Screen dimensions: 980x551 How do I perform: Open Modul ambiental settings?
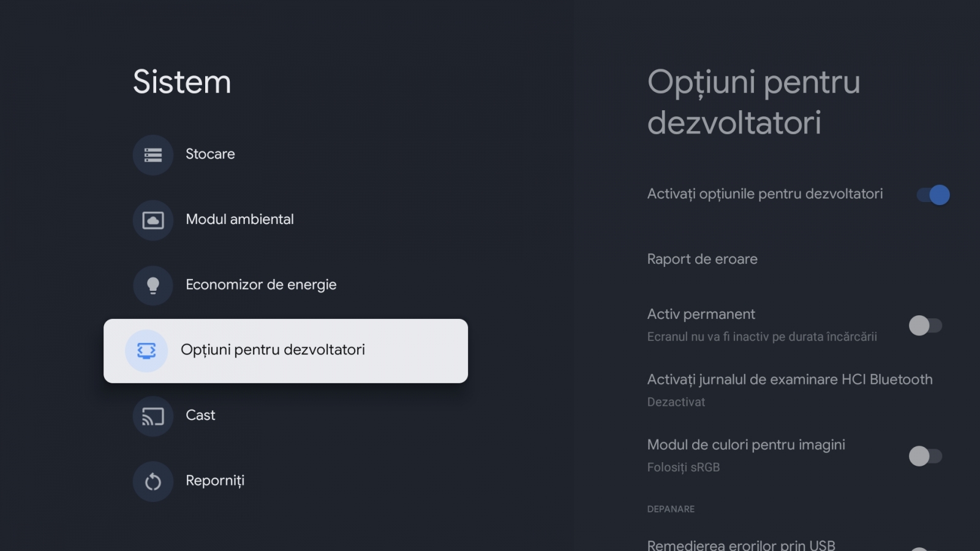coord(285,220)
